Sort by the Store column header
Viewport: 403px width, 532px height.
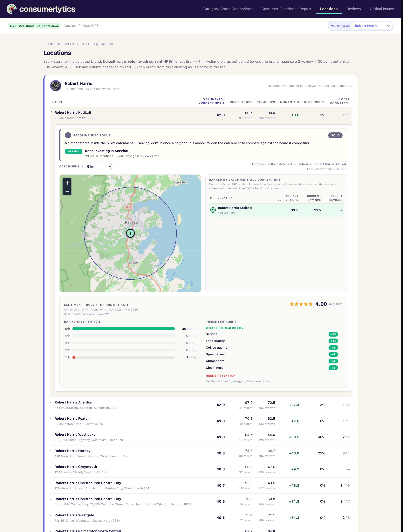point(58,102)
